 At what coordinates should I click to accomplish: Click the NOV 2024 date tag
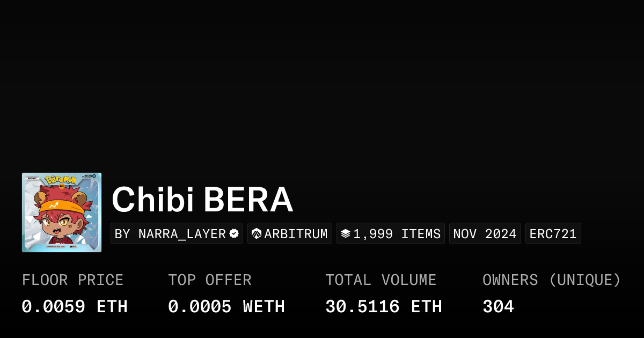coord(485,233)
